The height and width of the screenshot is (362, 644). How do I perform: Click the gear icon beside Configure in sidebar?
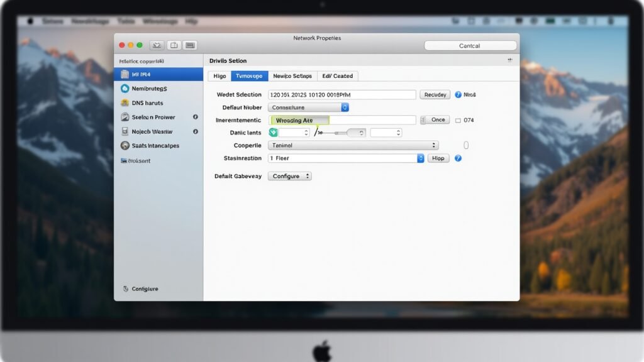[126, 289]
